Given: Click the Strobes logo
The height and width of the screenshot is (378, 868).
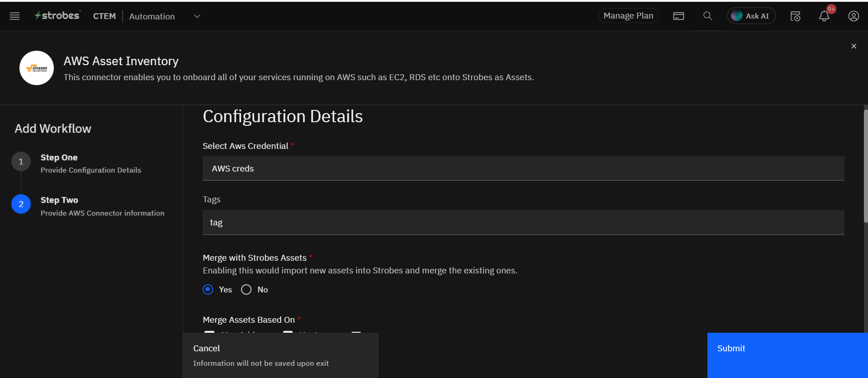Looking at the screenshot, I should [58, 16].
